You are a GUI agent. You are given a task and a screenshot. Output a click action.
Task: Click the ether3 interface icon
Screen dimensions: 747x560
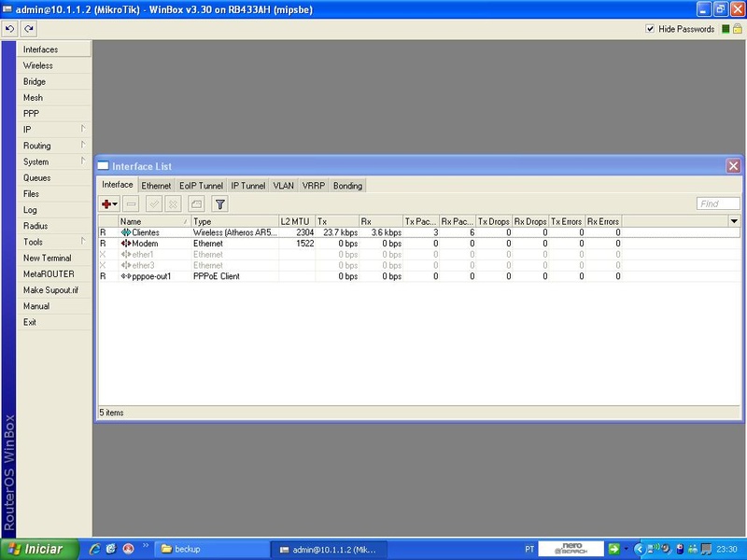126,265
